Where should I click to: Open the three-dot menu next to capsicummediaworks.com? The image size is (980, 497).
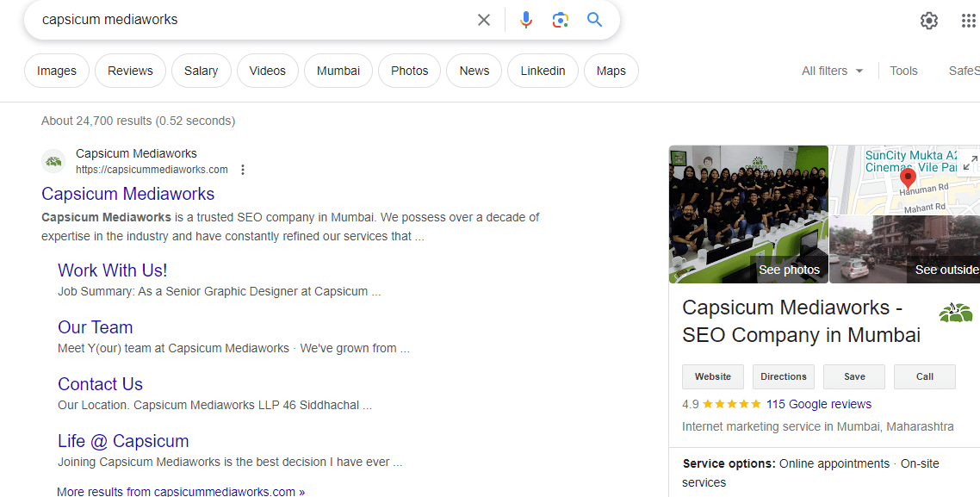click(x=243, y=169)
